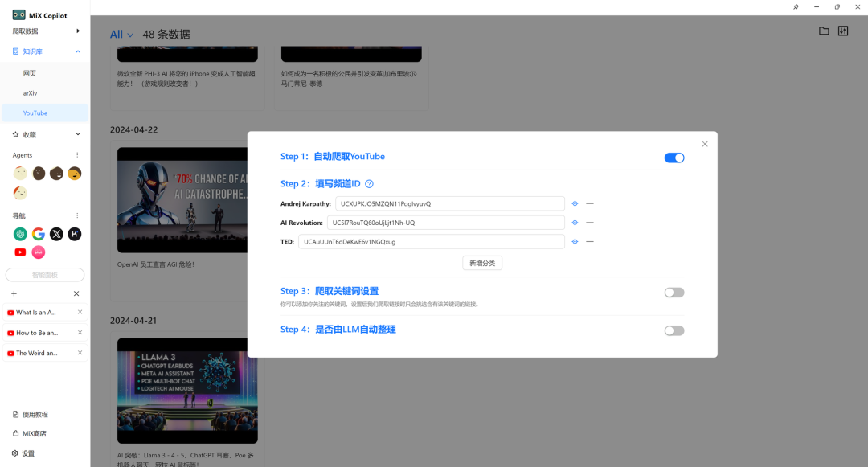
Task: Click the help icon next to 填写频道ID
Action: coord(369,184)
